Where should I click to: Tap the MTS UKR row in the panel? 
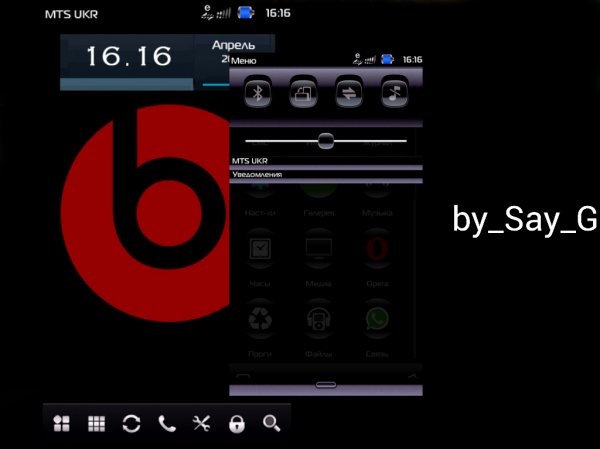pos(326,162)
